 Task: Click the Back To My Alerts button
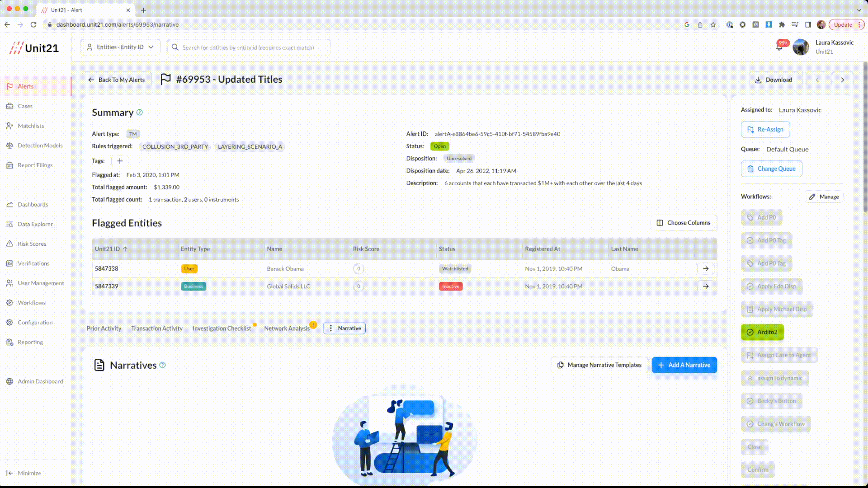point(117,80)
